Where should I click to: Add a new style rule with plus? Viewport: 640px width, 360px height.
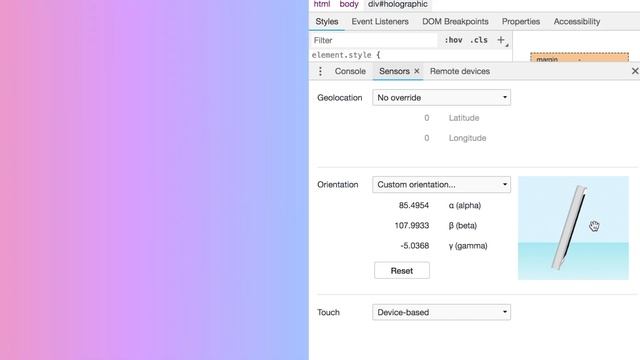point(501,40)
